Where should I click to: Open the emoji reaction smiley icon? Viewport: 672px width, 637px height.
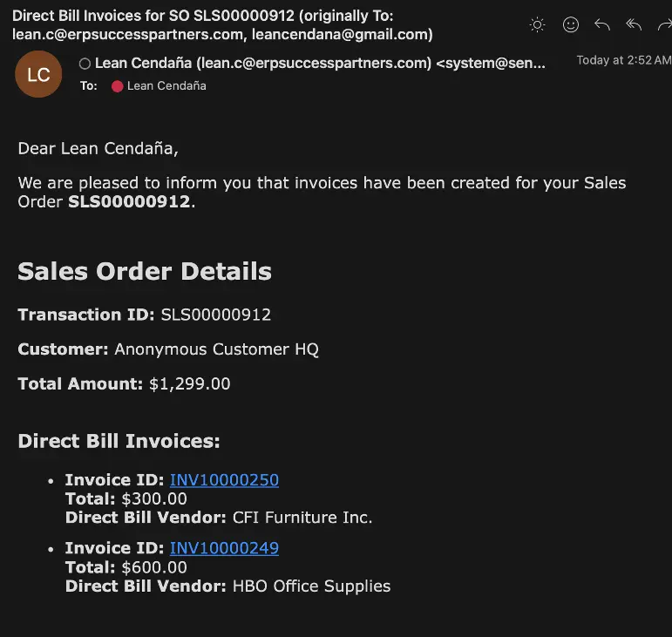click(570, 25)
